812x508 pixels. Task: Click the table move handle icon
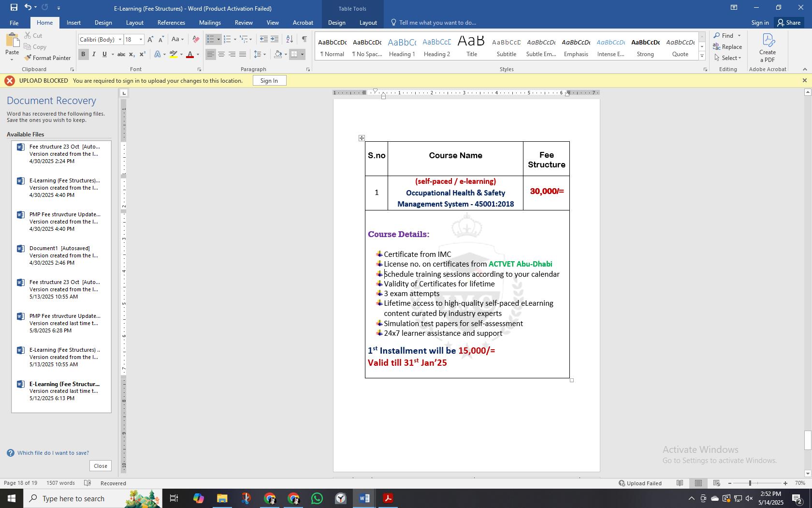click(x=362, y=138)
